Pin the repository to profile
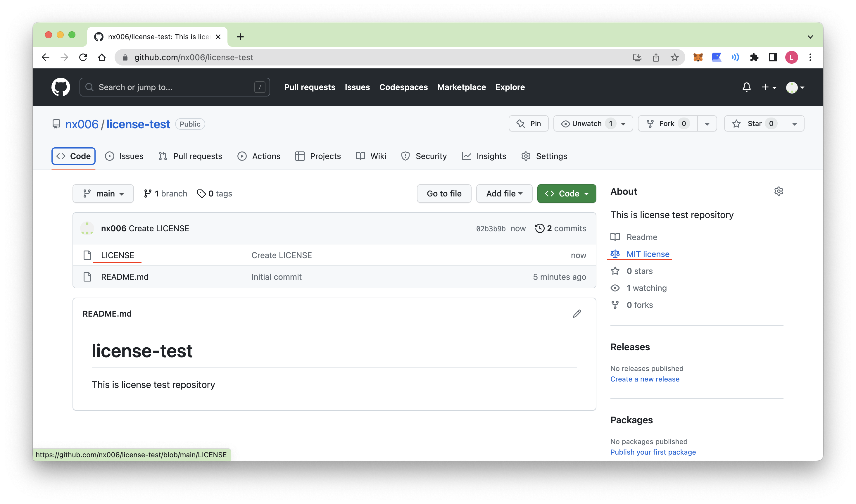The height and width of the screenshot is (504, 856). (x=529, y=124)
